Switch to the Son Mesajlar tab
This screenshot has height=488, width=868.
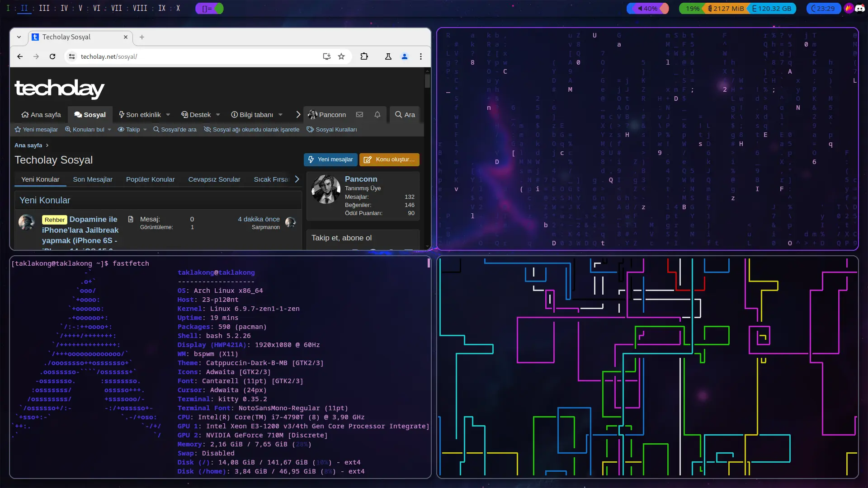[93, 179]
